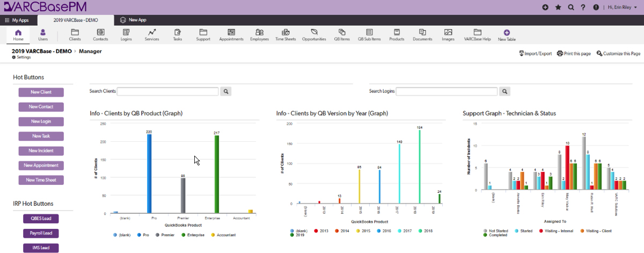Viewport: 644px width, 253px height.
Task: Toggle Completed legend swatch in support graph
Action: [x=486, y=235]
